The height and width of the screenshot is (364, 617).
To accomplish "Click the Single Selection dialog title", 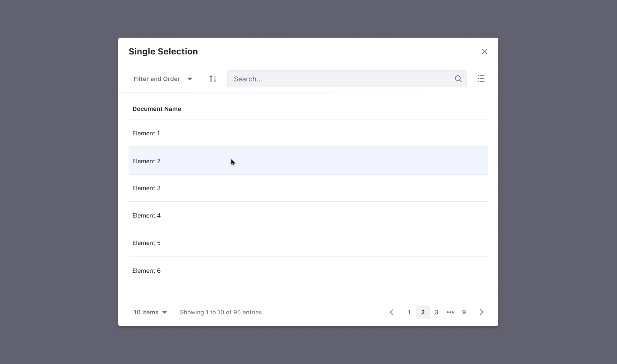I will click(x=163, y=51).
